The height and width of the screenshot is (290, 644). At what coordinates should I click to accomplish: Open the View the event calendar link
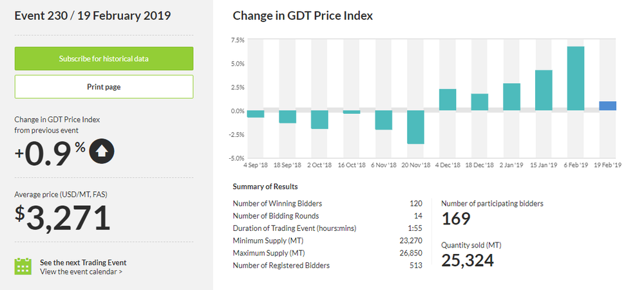pyautogui.click(x=81, y=271)
